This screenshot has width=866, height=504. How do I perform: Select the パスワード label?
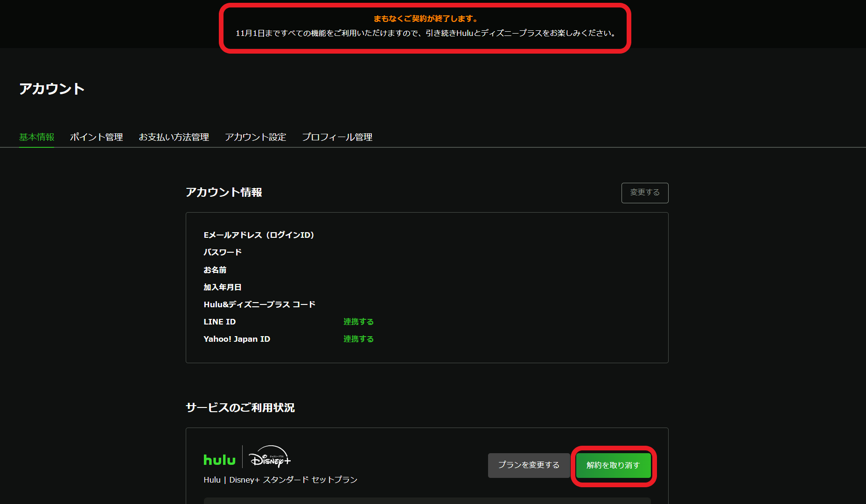click(223, 252)
